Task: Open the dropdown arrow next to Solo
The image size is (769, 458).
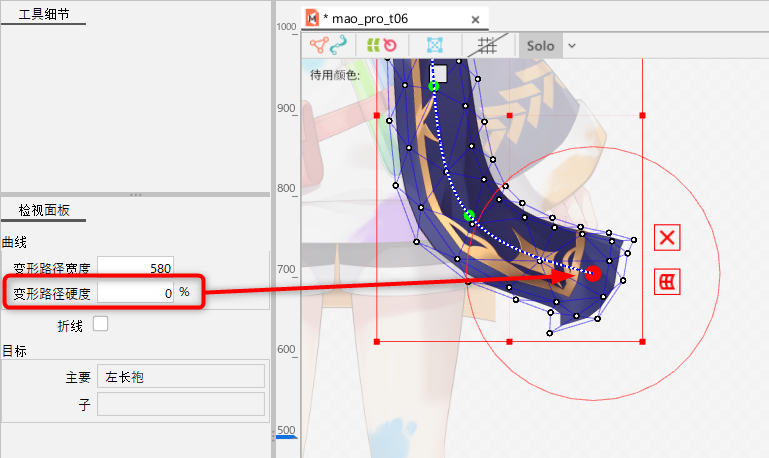Action: tap(572, 45)
